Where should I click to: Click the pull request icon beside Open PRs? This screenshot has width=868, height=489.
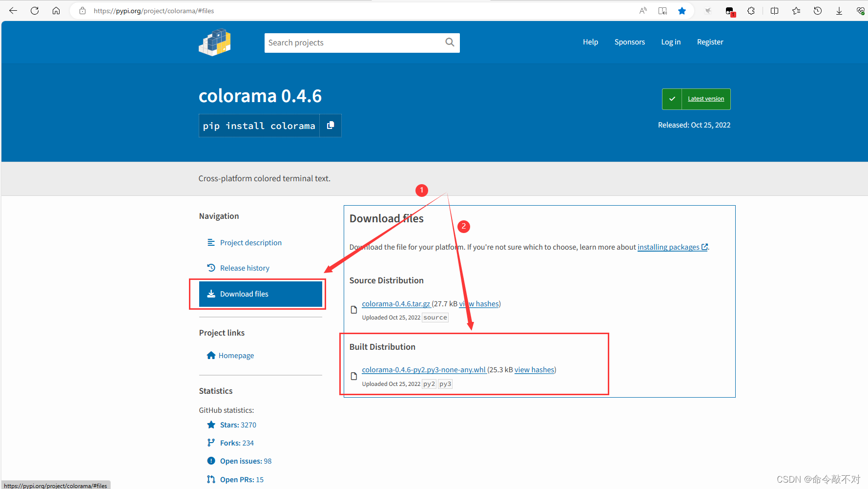(x=211, y=479)
